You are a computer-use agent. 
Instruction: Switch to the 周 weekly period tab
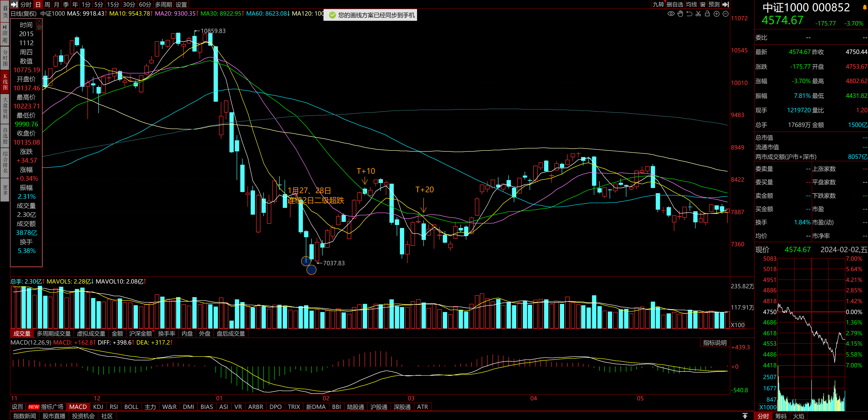[47, 4]
